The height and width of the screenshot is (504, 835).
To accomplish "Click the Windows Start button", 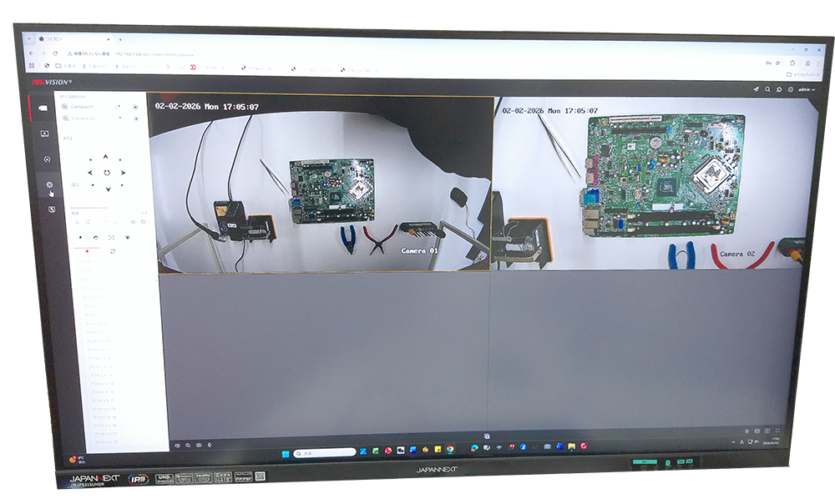I will pos(284,452).
